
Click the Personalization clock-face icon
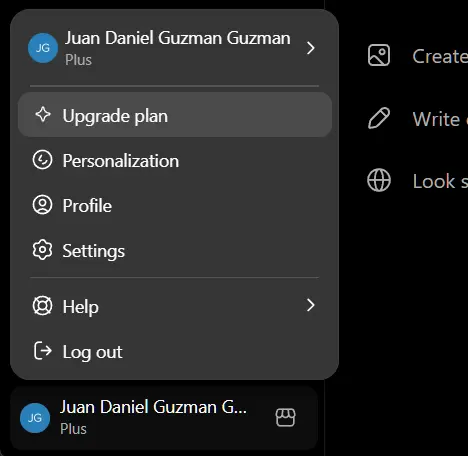[42, 160]
